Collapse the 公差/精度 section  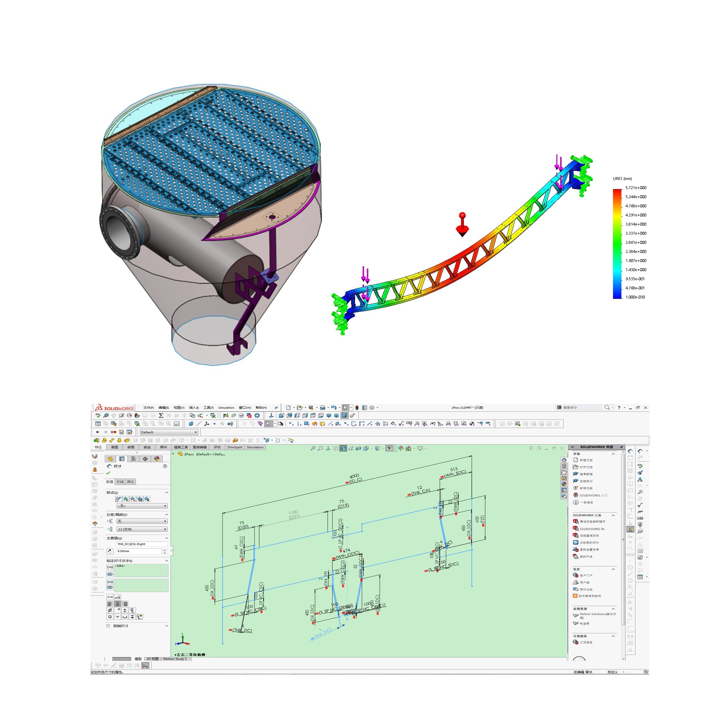(166, 515)
